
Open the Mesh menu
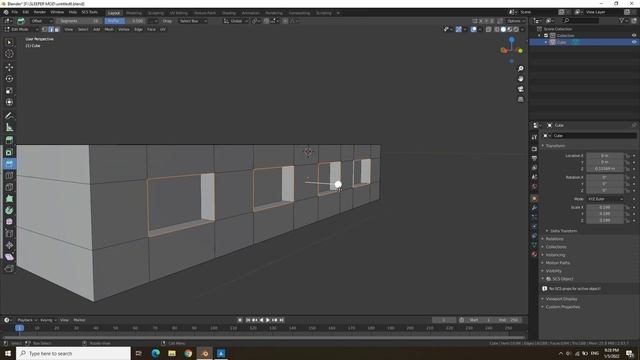109,29
